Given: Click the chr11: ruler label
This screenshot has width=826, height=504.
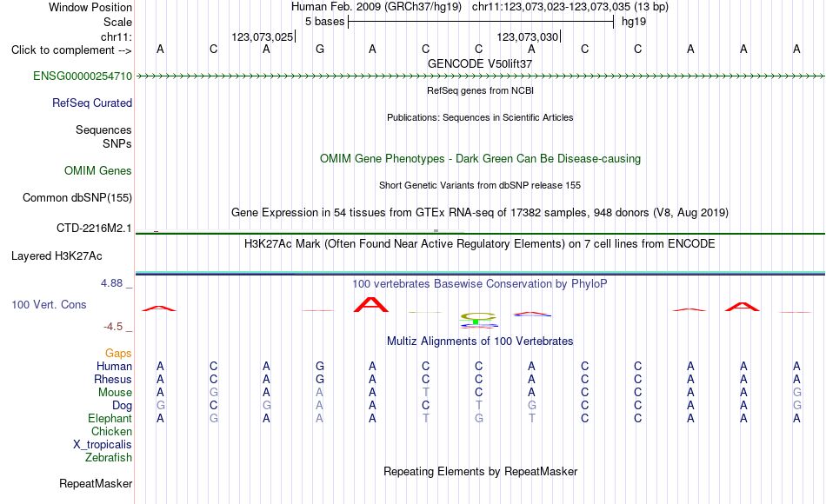Looking at the screenshot, I should click(x=116, y=36).
